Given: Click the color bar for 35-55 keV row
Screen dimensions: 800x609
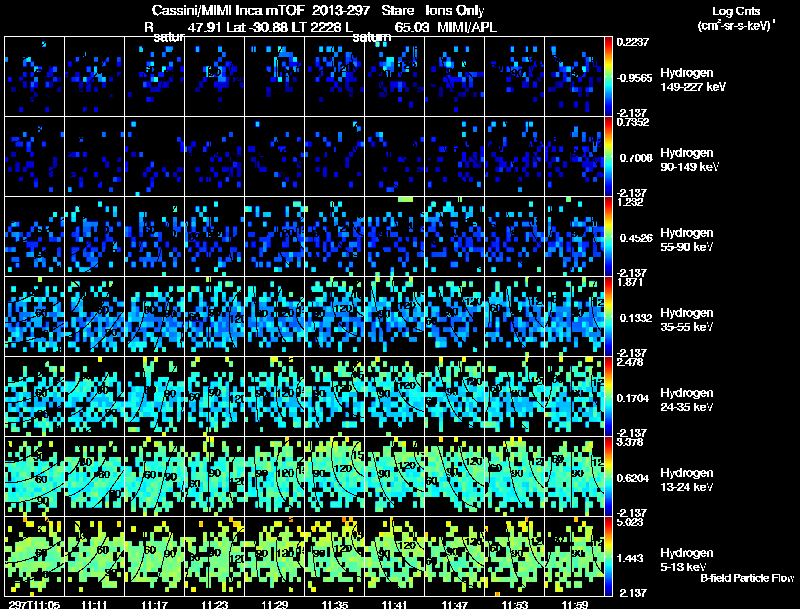Looking at the screenshot, I should [608, 316].
